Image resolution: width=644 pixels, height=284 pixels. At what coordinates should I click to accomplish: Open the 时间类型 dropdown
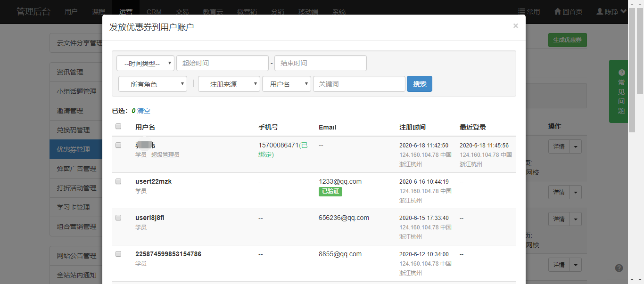coord(145,63)
